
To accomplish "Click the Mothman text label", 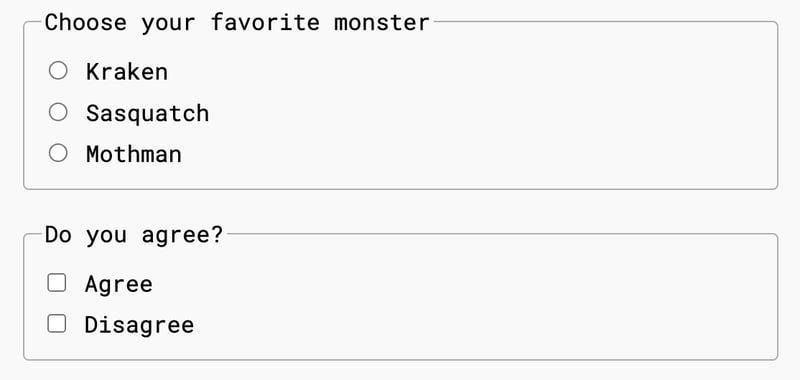I will point(134,154).
